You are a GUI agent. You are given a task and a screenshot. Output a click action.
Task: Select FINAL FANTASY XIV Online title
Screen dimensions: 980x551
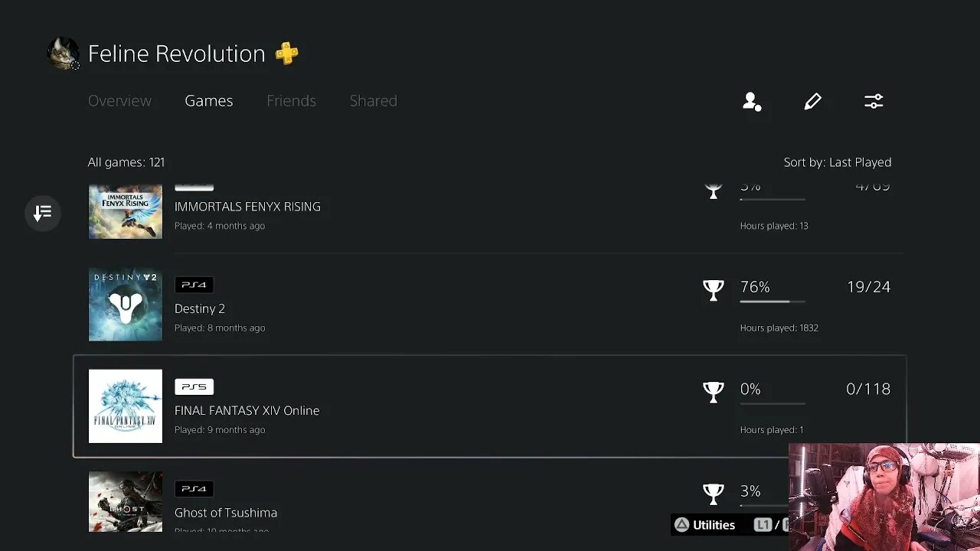pyautogui.click(x=247, y=410)
